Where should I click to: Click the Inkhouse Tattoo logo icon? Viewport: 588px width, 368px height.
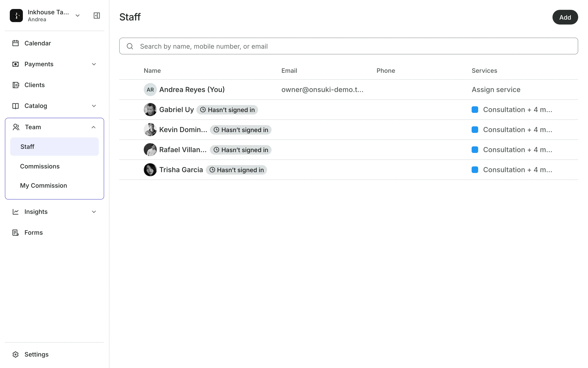coord(16,16)
